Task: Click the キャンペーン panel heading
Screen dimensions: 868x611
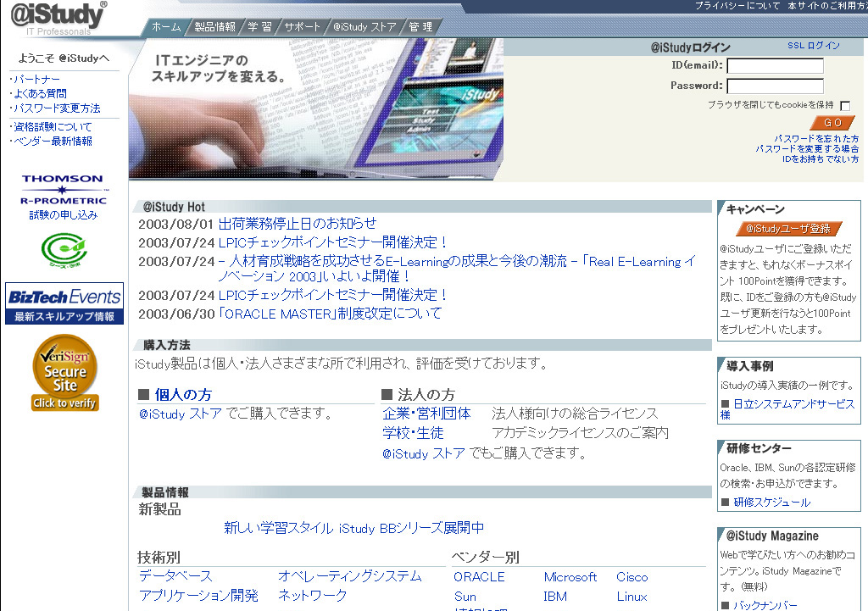Action: point(755,209)
